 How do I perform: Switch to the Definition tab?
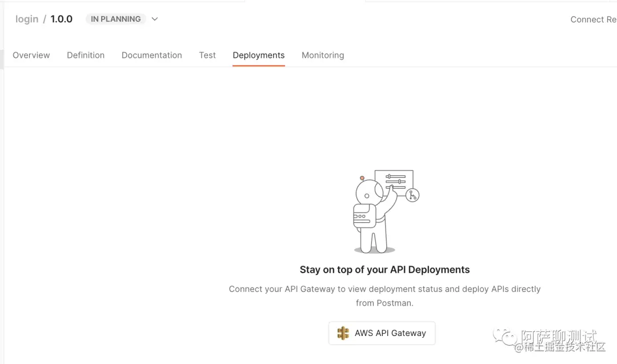pyautogui.click(x=85, y=55)
